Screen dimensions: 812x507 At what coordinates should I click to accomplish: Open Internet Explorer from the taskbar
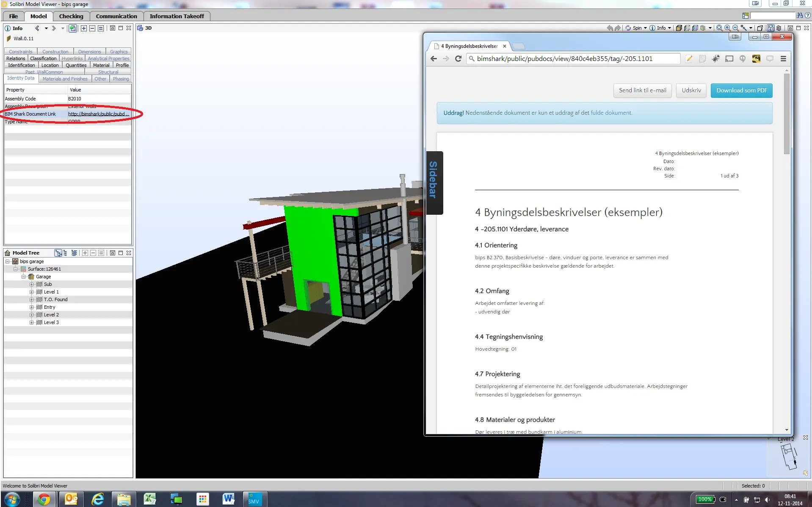(x=98, y=499)
